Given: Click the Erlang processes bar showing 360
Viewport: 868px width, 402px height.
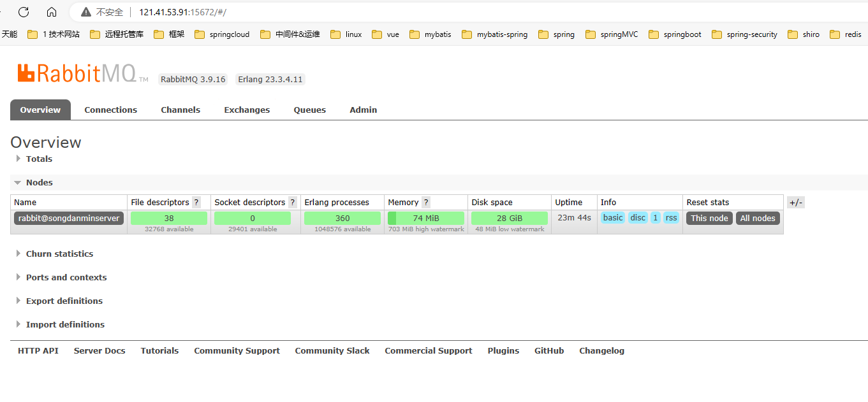Looking at the screenshot, I should click(x=342, y=218).
